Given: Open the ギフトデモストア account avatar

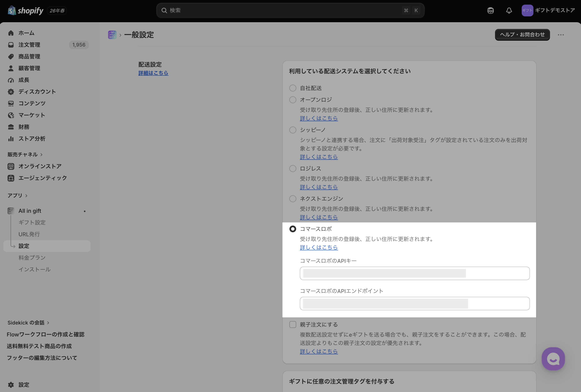Looking at the screenshot, I should pyautogui.click(x=527, y=10).
